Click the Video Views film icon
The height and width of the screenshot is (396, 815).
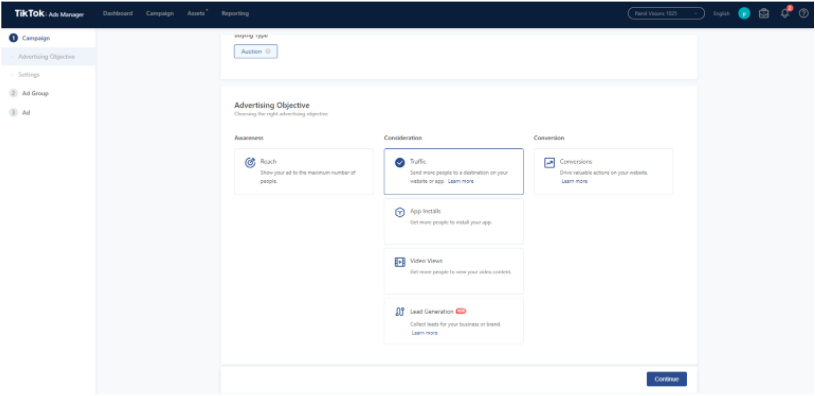400,262
